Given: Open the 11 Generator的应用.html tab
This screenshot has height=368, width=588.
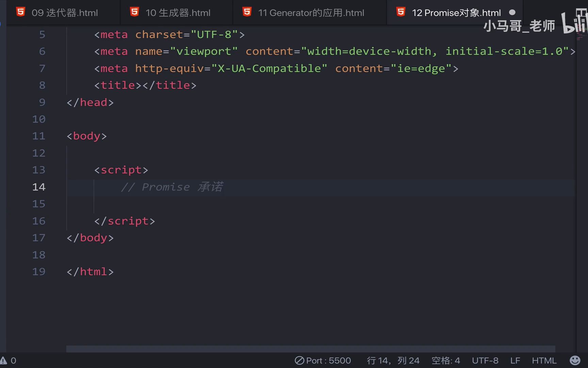Looking at the screenshot, I should [x=310, y=13].
